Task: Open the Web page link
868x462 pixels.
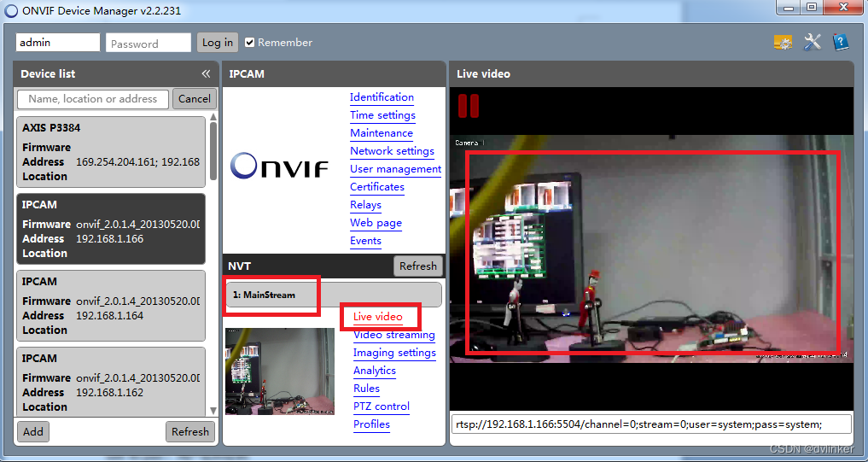Action: [x=376, y=223]
